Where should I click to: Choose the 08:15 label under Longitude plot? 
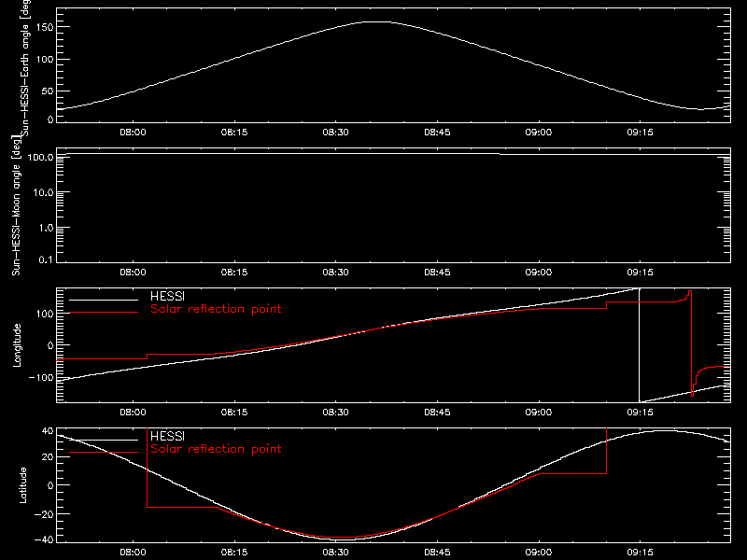[234, 412]
